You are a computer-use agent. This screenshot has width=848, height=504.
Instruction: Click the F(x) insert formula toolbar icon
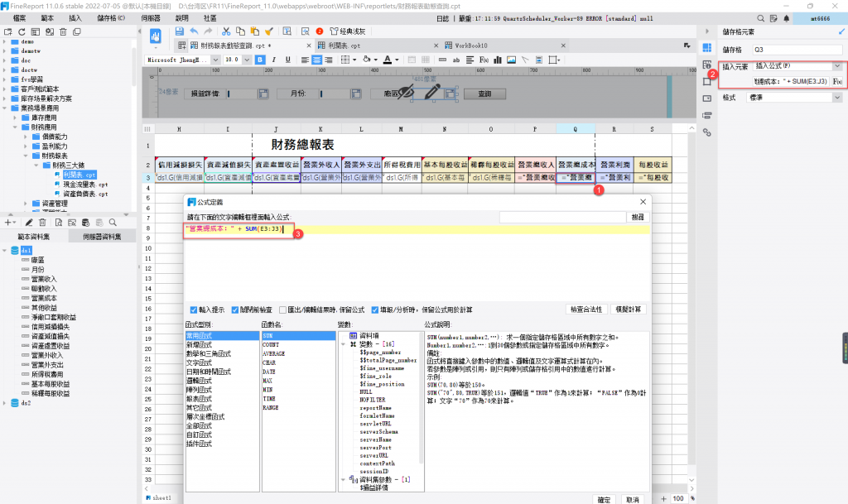tap(484, 60)
